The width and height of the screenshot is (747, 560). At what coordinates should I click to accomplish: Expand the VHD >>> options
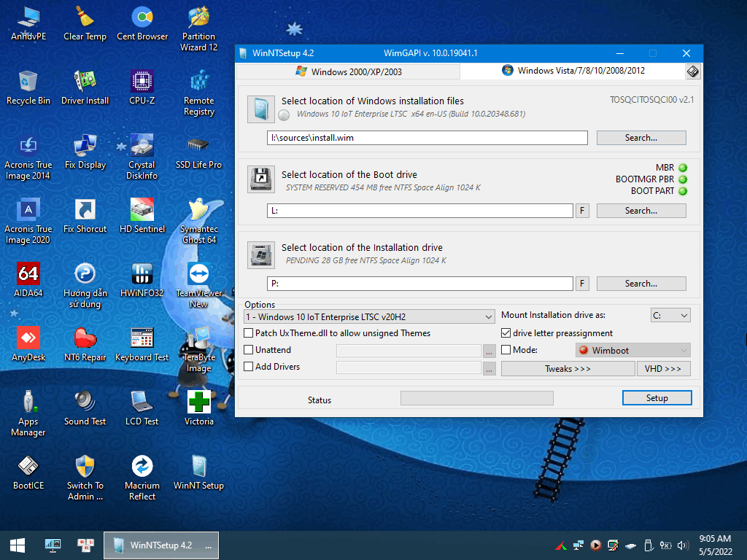click(x=664, y=368)
